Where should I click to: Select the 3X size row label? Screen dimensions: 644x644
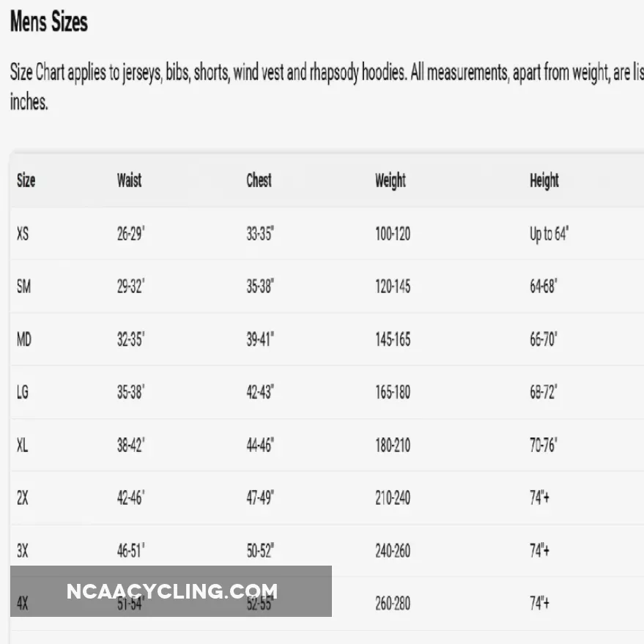[x=23, y=551]
